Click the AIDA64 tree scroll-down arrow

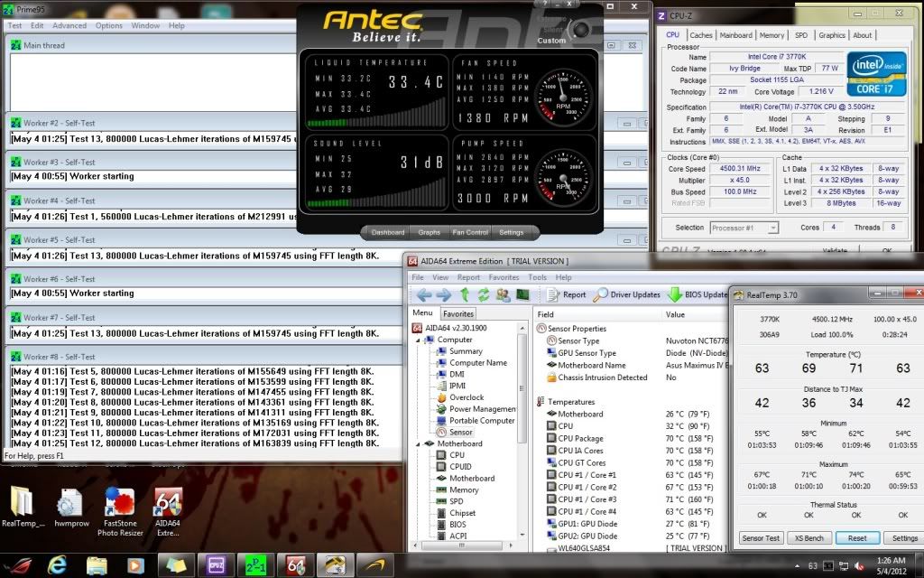coord(522,535)
